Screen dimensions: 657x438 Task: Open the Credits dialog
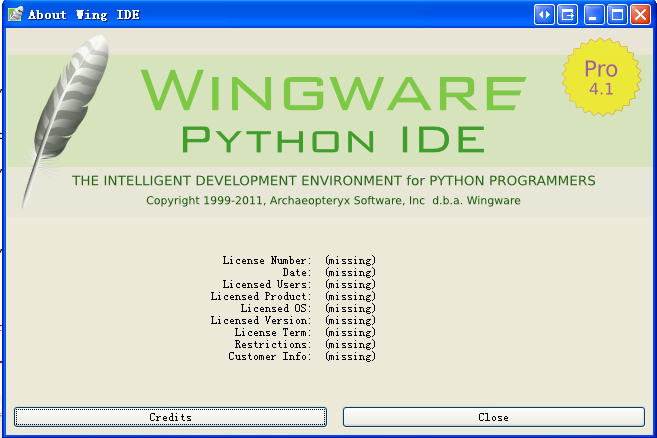[x=170, y=417]
